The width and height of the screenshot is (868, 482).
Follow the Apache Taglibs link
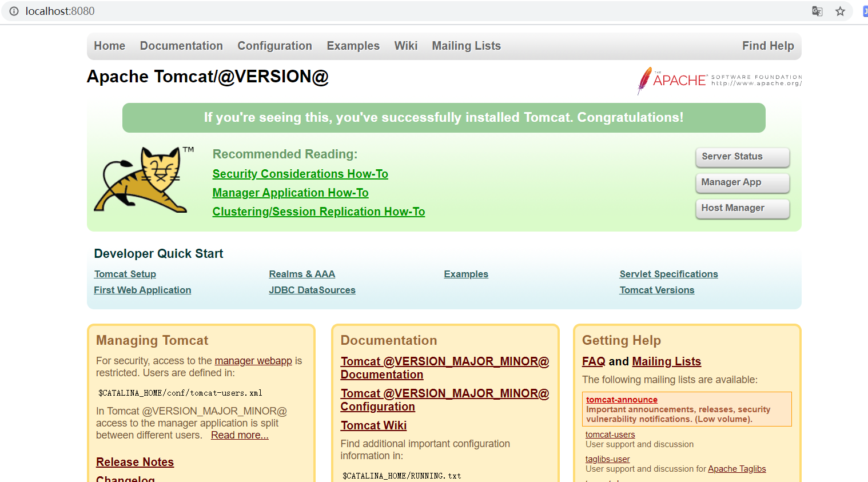coord(736,469)
